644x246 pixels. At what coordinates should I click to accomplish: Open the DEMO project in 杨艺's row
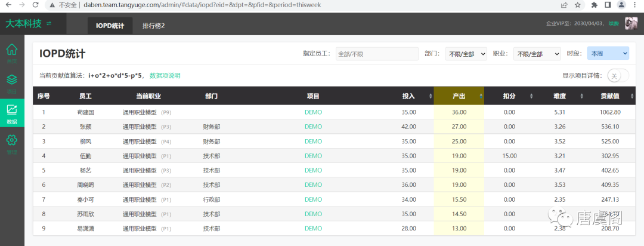pos(314,170)
